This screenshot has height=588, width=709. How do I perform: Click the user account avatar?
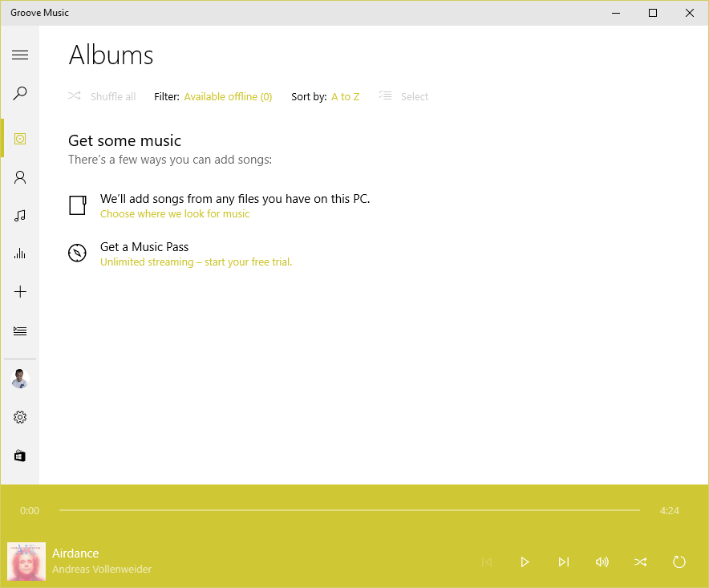[20, 379]
